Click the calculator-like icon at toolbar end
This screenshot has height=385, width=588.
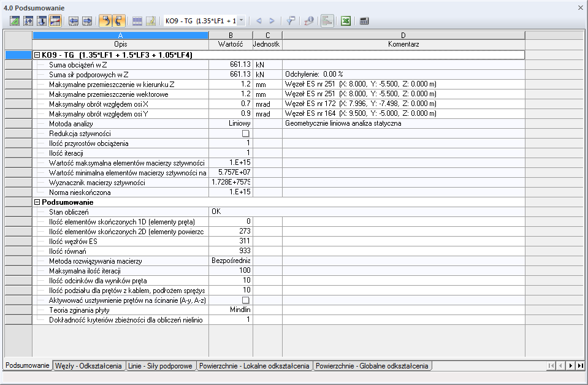(364, 21)
